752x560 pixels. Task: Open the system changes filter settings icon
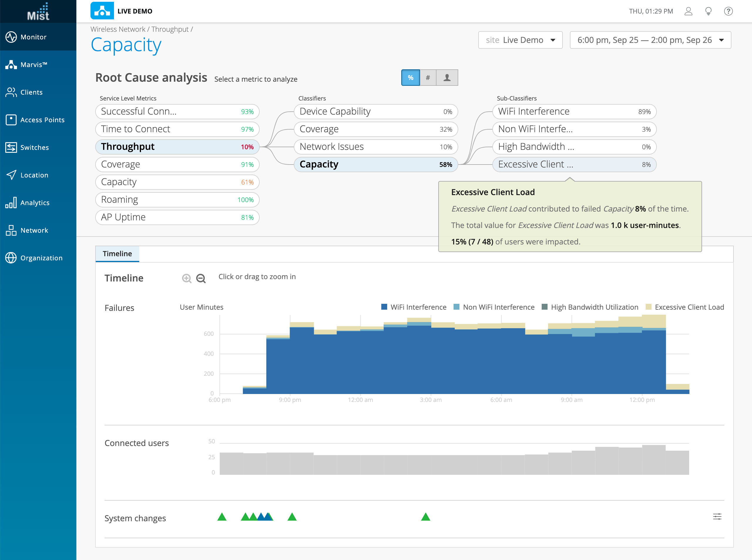[x=717, y=517]
